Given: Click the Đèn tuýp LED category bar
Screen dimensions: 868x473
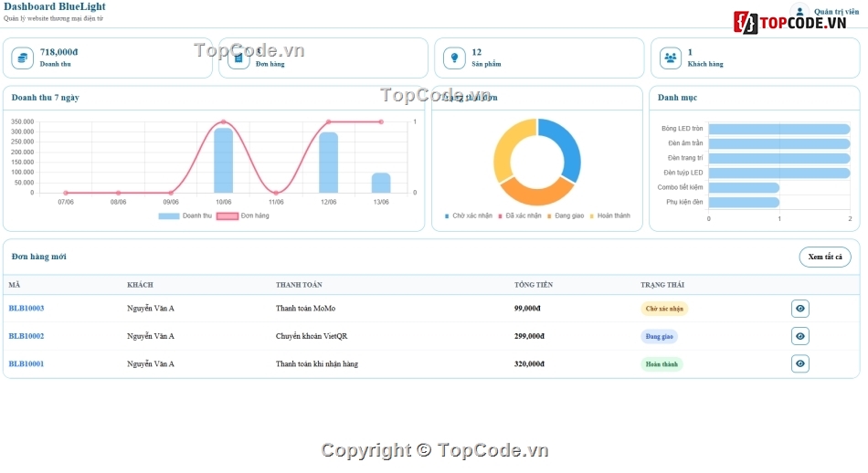Looking at the screenshot, I should [x=778, y=173].
